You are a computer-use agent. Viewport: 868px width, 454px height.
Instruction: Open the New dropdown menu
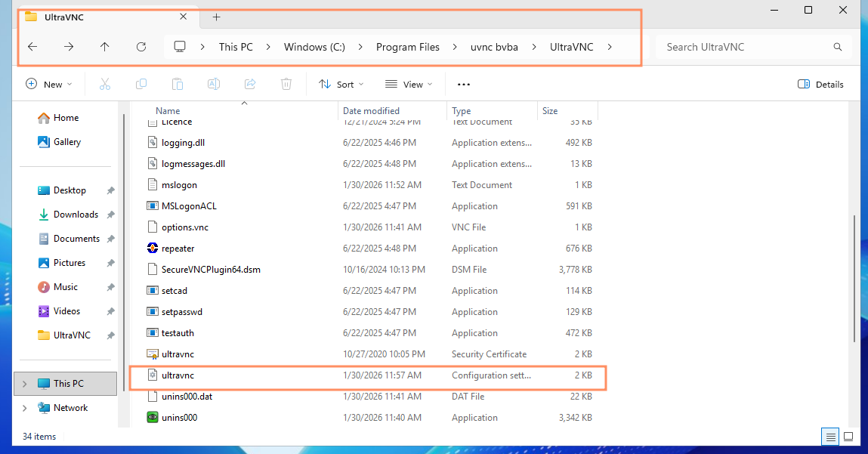coord(49,85)
